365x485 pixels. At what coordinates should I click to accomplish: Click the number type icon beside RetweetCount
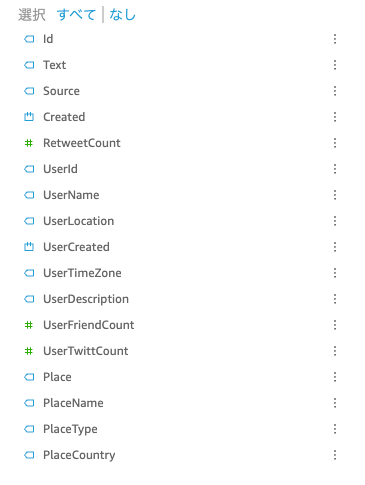[x=29, y=143]
